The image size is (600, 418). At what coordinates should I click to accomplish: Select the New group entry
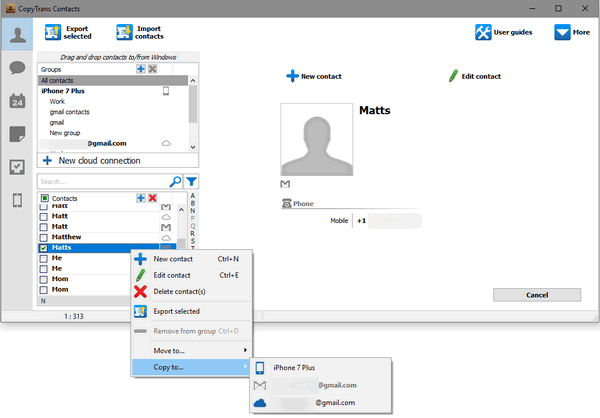pos(65,133)
